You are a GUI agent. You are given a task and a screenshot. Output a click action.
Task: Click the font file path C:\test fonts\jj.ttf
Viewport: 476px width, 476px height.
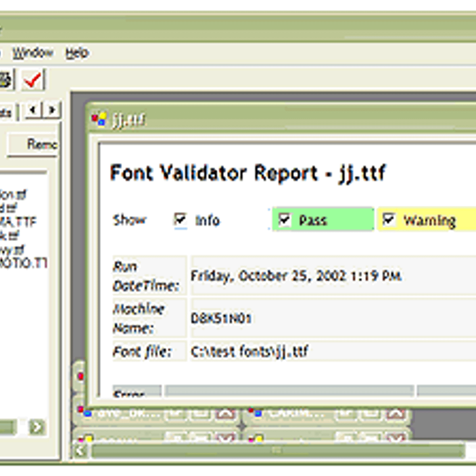(x=249, y=351)
